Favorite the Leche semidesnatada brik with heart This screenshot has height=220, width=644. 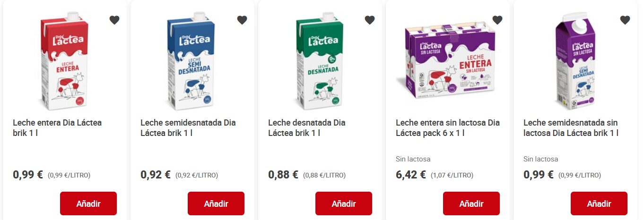pos(242,20)
